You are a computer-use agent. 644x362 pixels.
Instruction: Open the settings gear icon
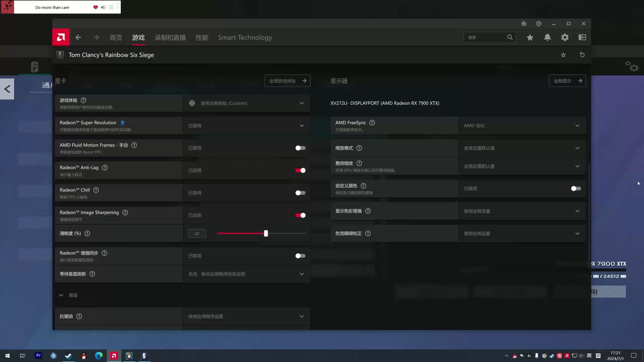coord(565,37)
